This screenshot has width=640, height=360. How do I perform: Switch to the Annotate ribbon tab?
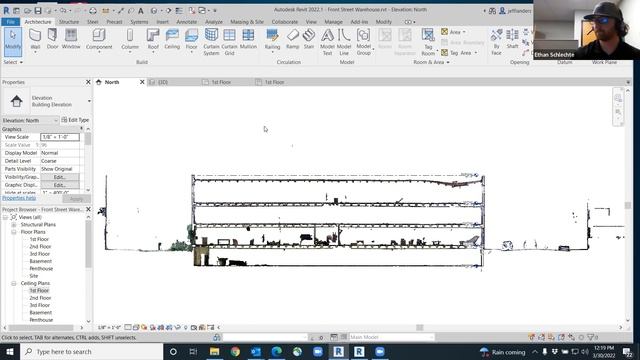[x=187, y=22]
